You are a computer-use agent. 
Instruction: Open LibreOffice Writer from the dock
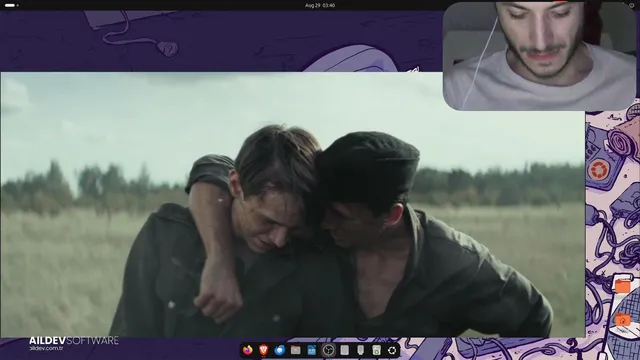pos(312,350)
